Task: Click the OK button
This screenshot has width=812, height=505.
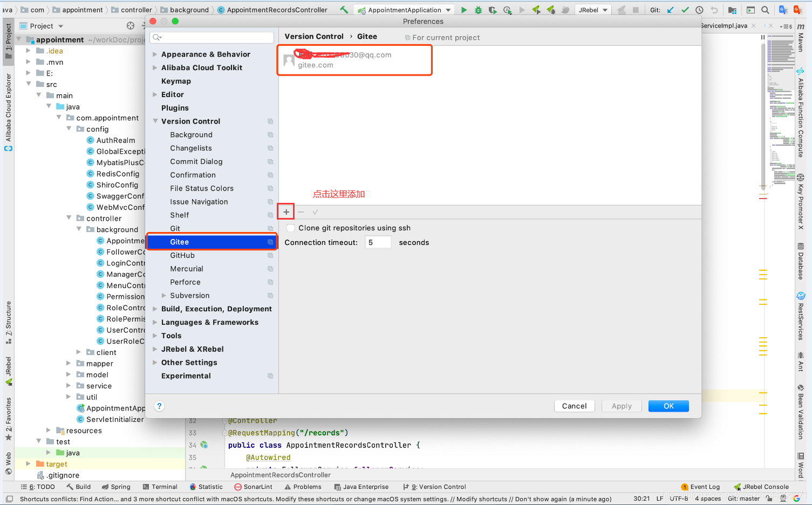Action: [x=668, y=406]
